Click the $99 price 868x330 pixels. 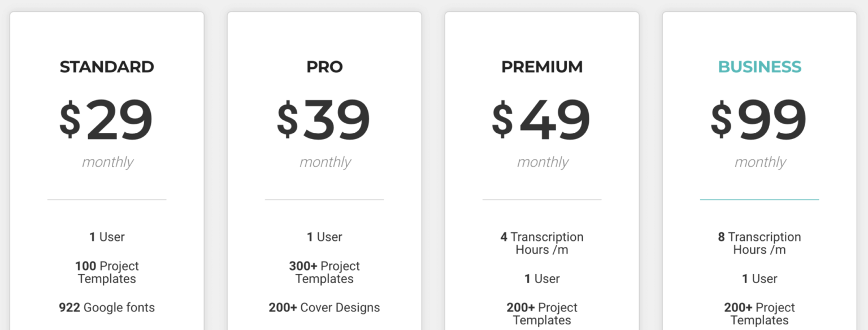point(759,120)
